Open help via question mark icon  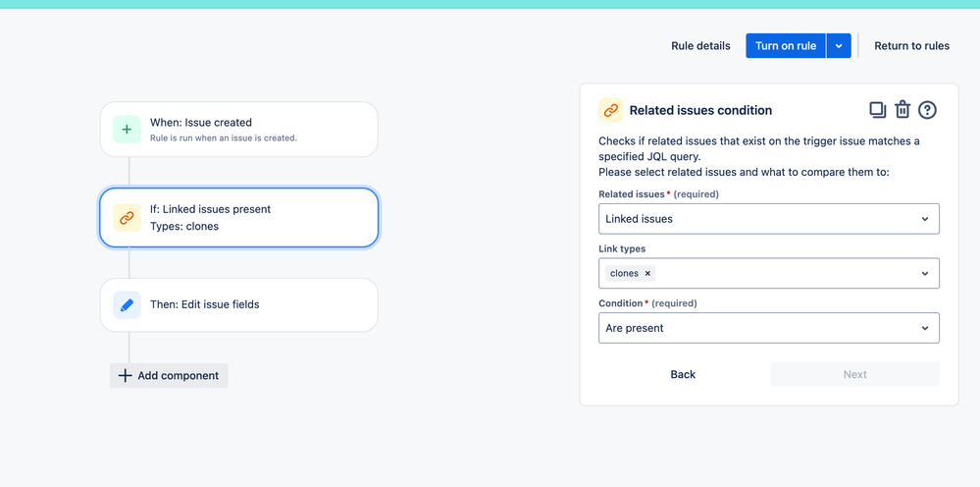coord(927,110)
